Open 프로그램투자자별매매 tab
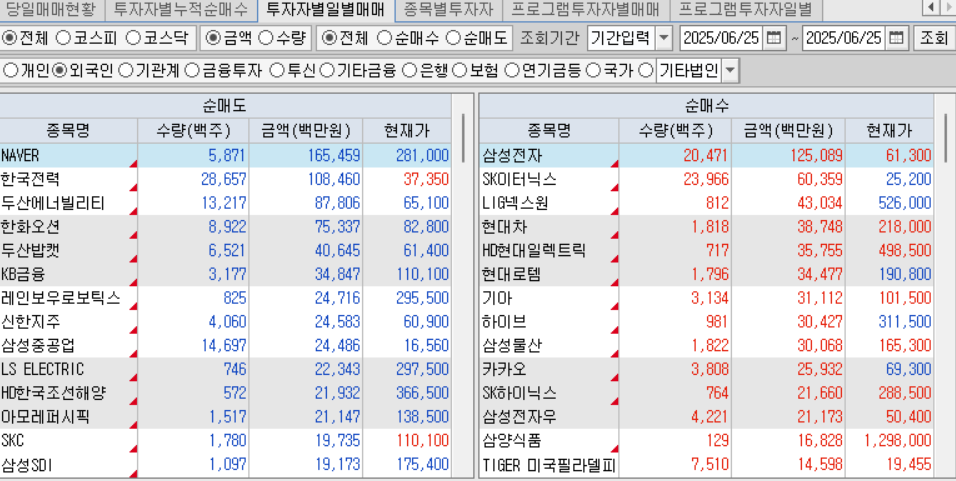The height and width of the screenshot is (481, 956). tap(586, 9)
